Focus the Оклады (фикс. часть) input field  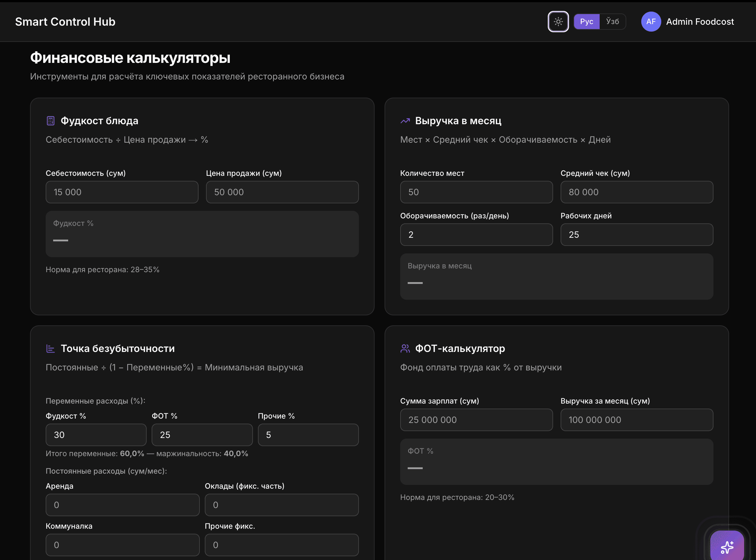coord(282,505)
